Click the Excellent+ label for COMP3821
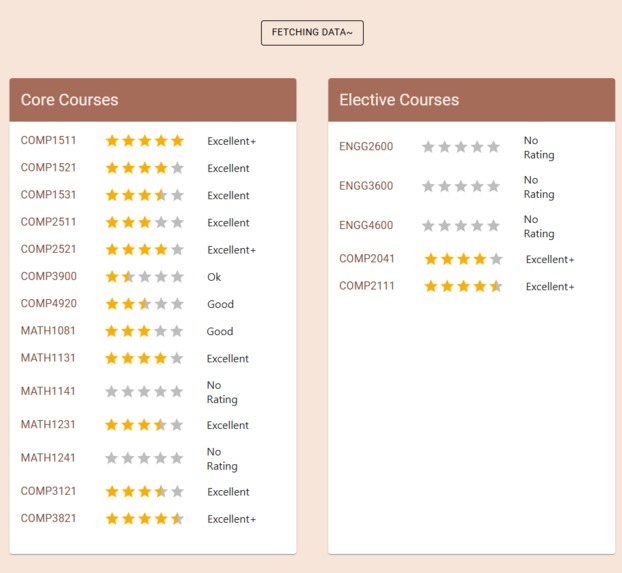The height and width of the screenshot is (573, 622). coord(232,519)
